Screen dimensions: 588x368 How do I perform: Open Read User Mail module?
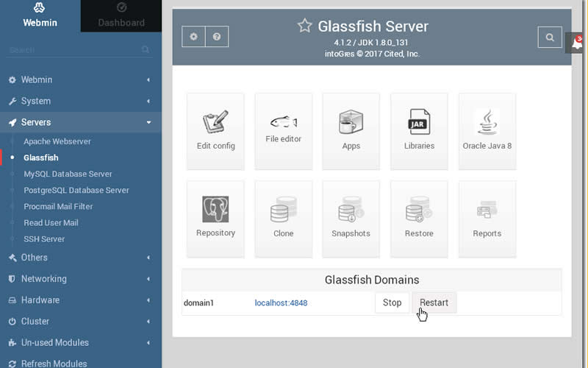[51, 223]
